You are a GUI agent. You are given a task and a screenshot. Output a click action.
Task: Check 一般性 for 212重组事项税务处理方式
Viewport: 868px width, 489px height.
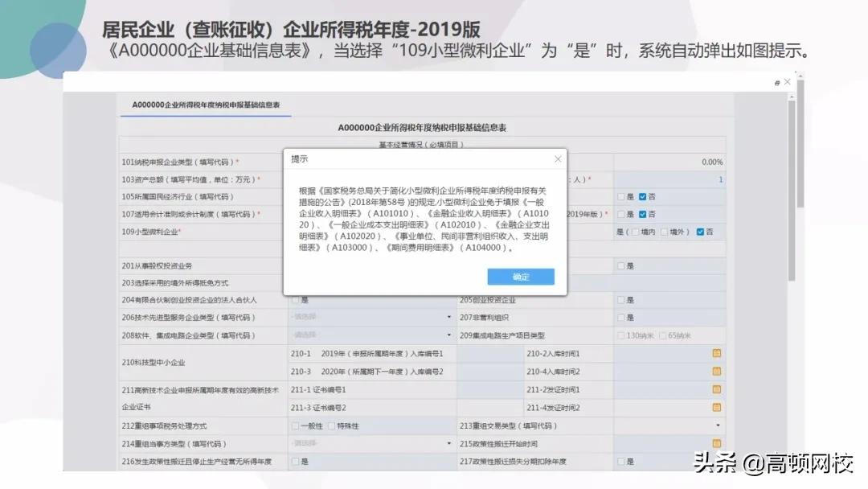click(297, 425)
